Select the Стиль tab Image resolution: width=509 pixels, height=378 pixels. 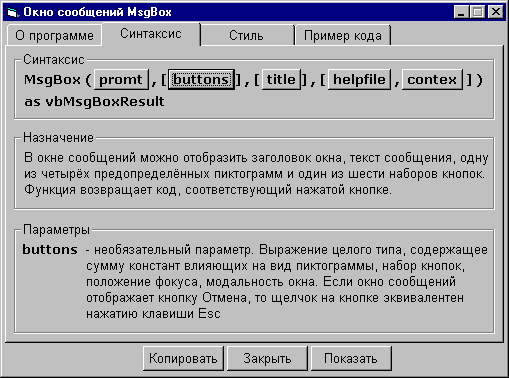tap(247, 35)
